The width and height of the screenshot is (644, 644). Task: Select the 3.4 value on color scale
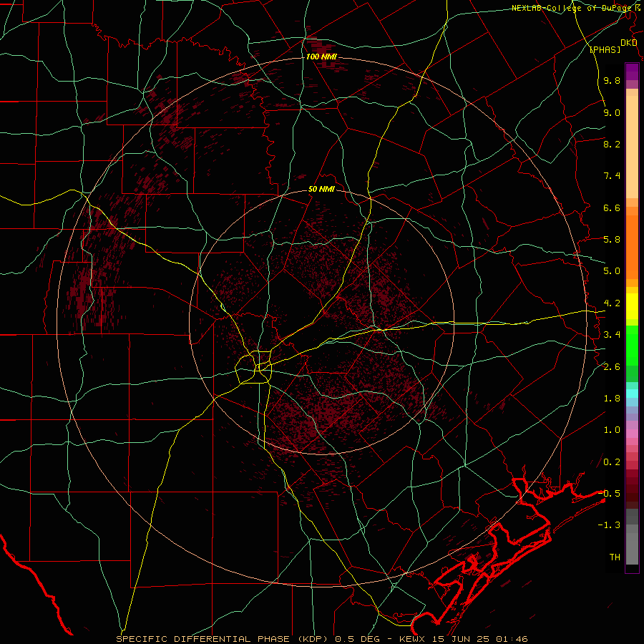(x=612, y=335)
